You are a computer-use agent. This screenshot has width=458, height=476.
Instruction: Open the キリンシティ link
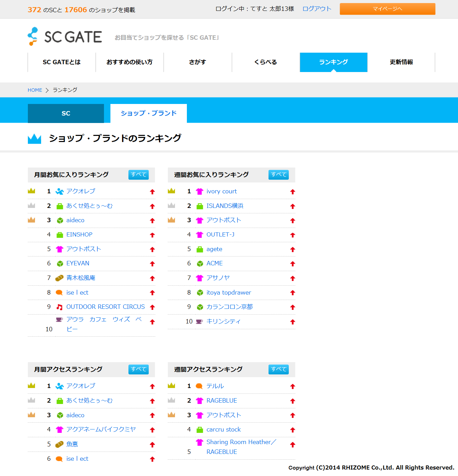tap(224, 321)
